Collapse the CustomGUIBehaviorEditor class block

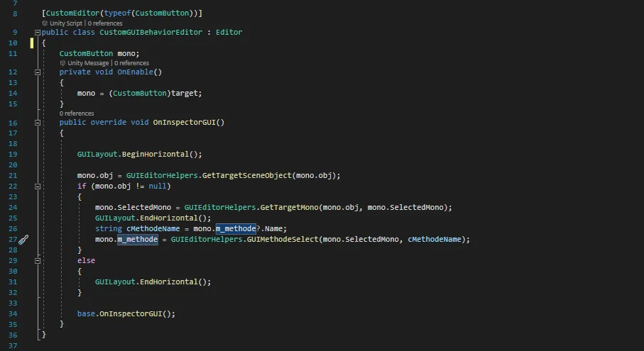(37, 33)
